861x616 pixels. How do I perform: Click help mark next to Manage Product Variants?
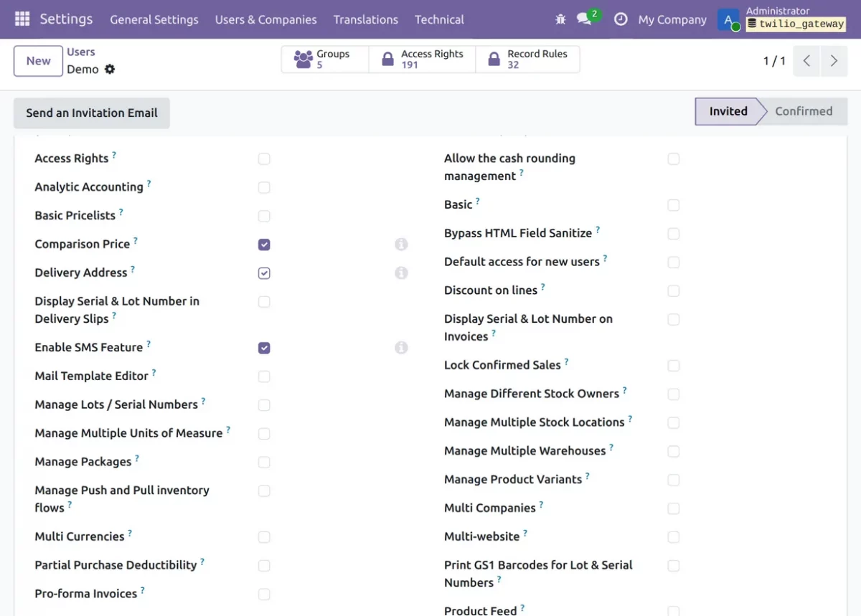click(x=588, y=476)
